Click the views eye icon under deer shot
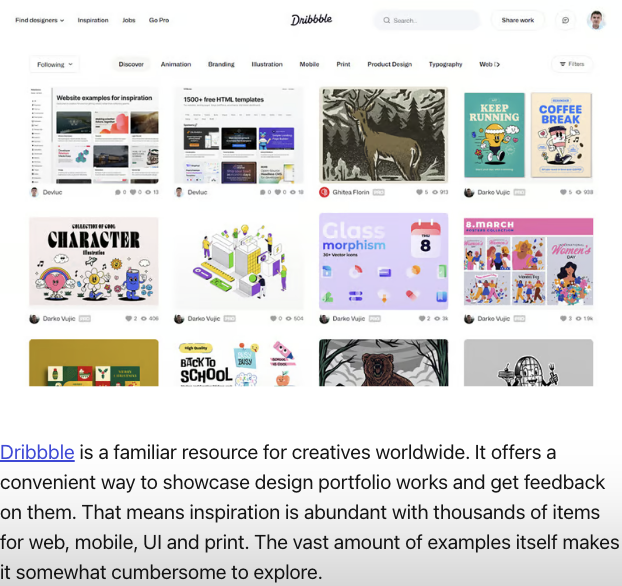 click(435, 192)
